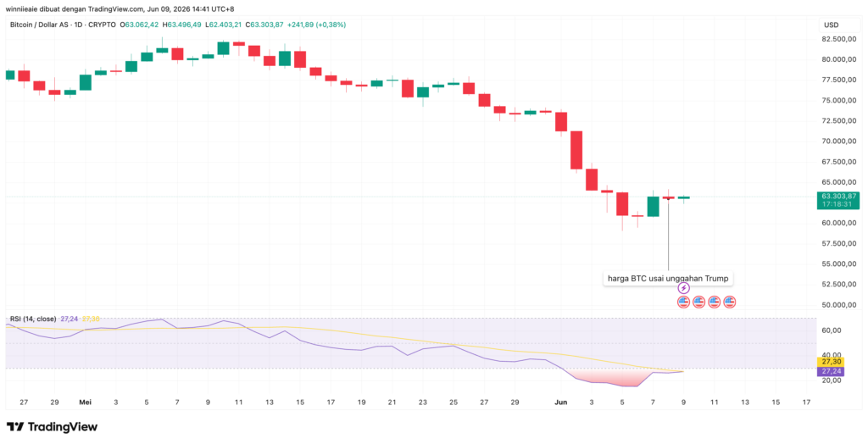Open the USD currency selector
868x444 pixels.
(832, 25)
